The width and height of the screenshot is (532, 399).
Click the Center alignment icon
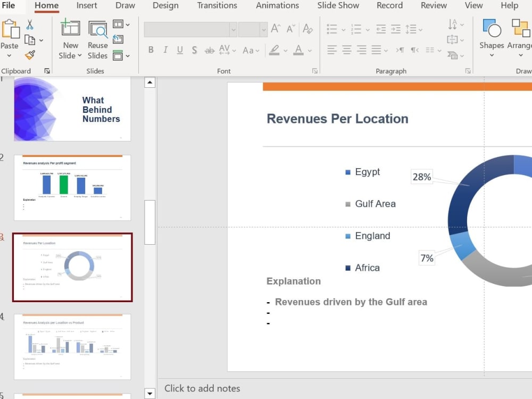point(346,50)
